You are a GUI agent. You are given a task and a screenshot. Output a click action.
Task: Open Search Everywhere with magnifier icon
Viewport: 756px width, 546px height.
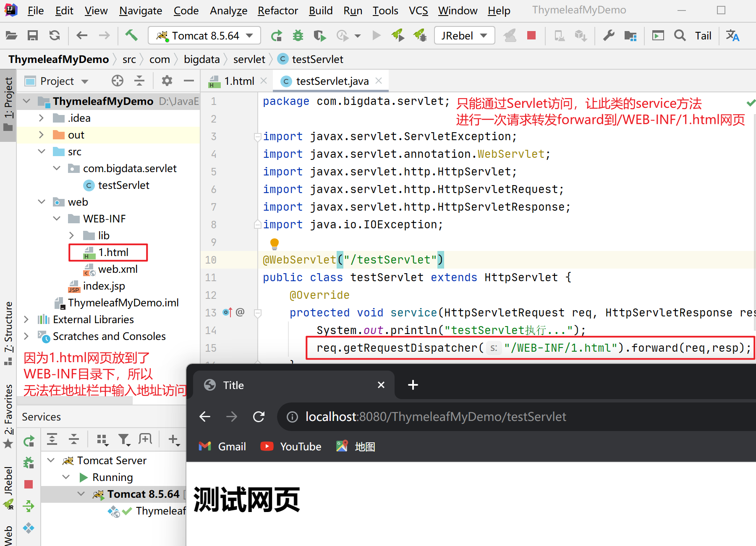coord(680,35)
